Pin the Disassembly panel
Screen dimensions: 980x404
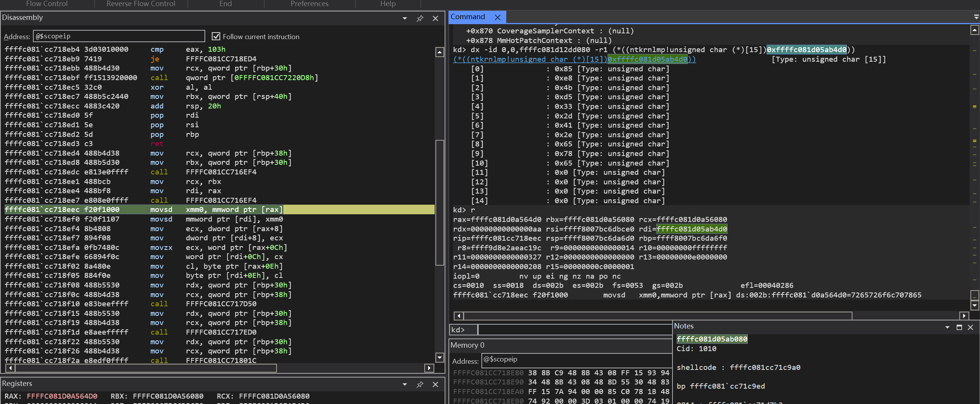pyautogui.click(x=420, y=18)
